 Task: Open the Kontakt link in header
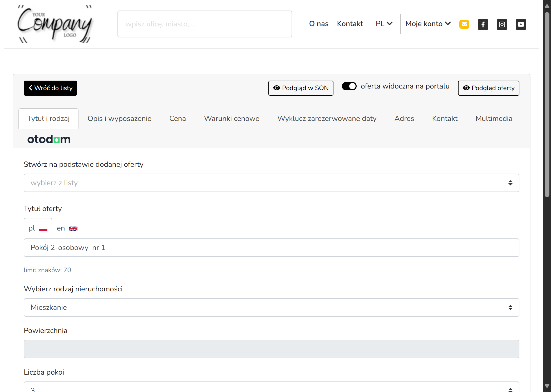[350, 24]
